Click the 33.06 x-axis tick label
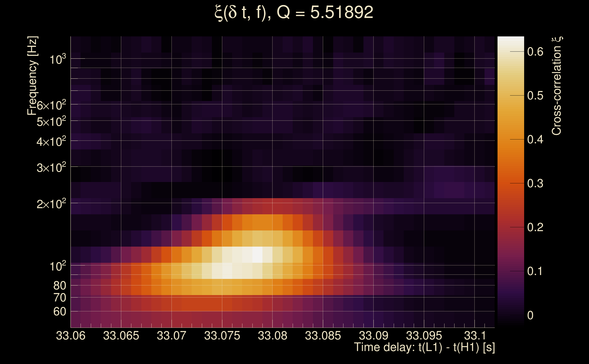This screenshot has height=364, width=589. pyautogui.click(x=71, y=336)
